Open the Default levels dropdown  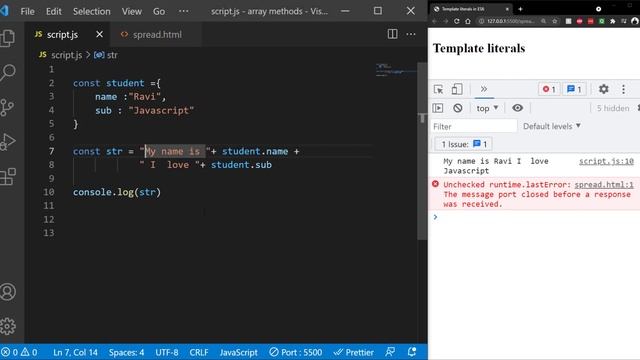552,126
